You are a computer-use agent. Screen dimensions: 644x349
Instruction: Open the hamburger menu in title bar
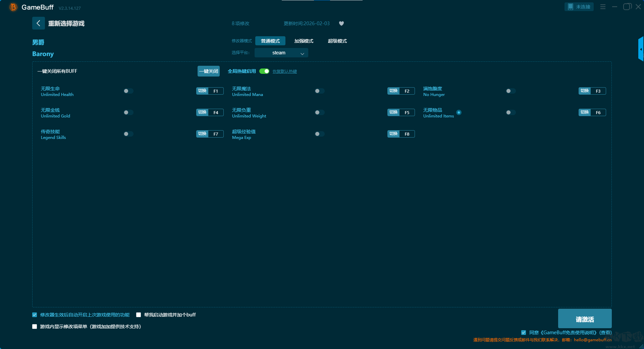click(x=603, y=7)
